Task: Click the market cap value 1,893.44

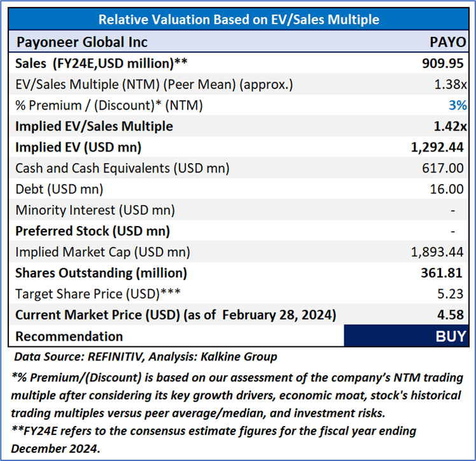Action: (x=437, y=252)
